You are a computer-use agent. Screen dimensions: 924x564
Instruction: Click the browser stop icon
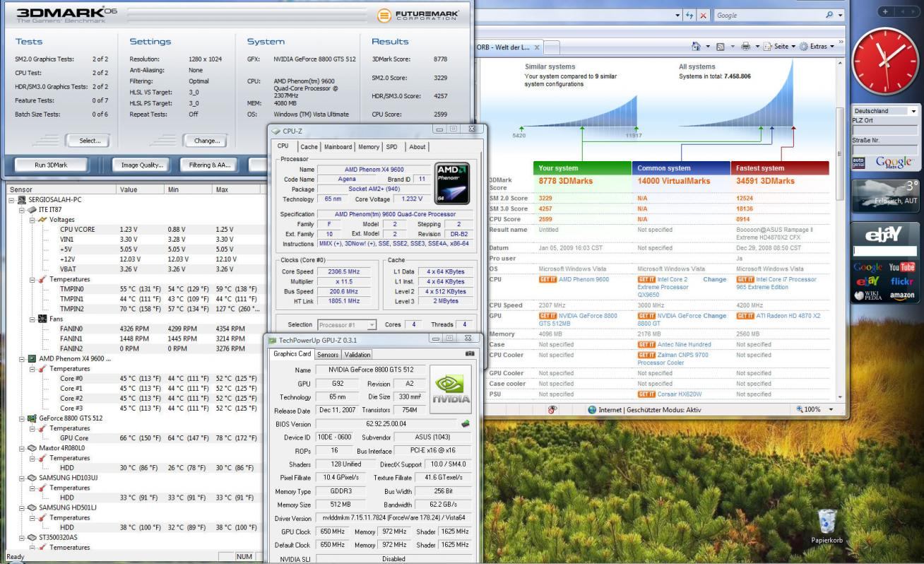[x=704, y=15]
